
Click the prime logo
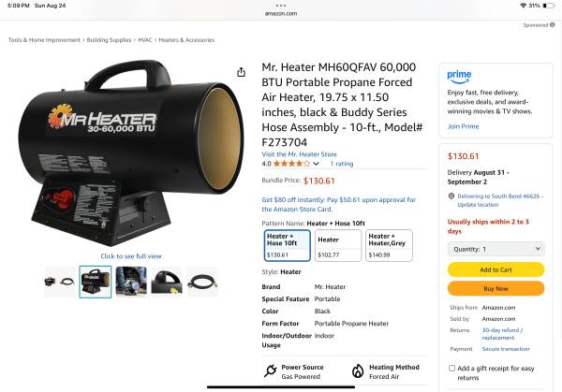tap(459, 77)
